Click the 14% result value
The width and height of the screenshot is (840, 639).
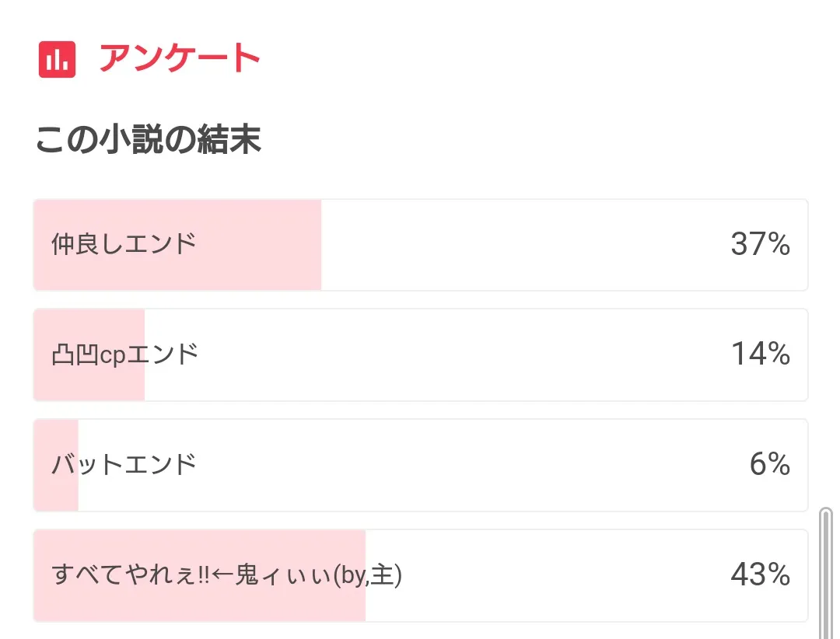point(760,354)
